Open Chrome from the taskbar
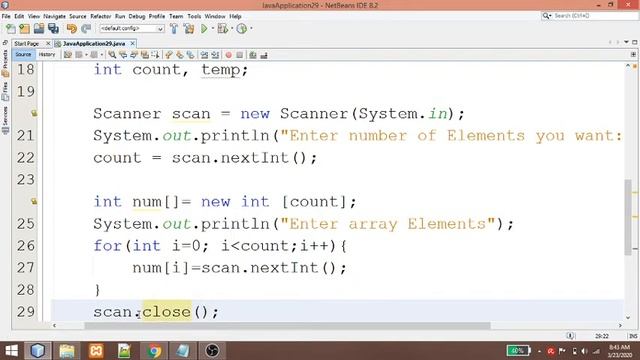Viewport: 640px width, 360px height. coord(154,351)
